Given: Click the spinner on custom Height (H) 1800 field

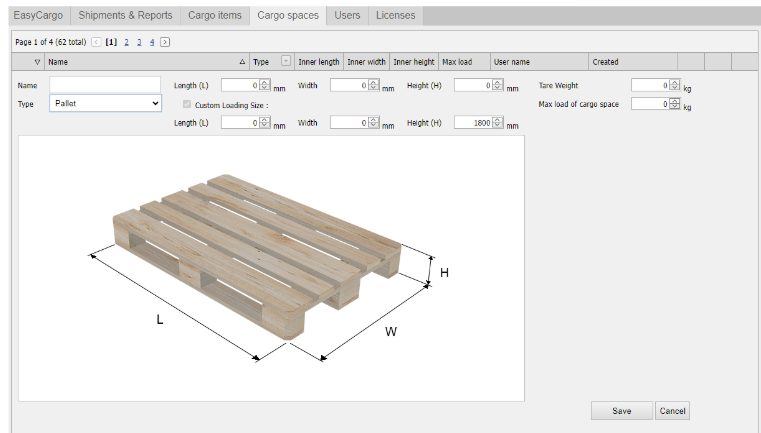Looking at the screenshot, I should (x=499, y=122).
